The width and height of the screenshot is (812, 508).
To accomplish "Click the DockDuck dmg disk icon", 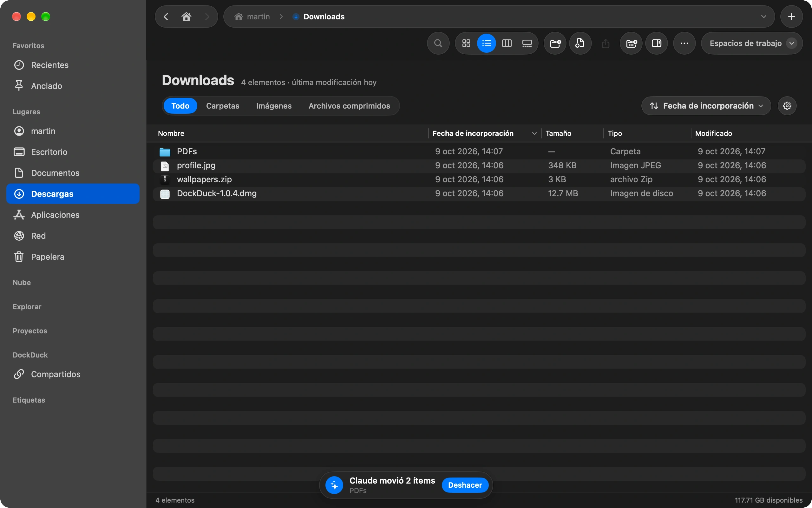I will click(165, 194).
